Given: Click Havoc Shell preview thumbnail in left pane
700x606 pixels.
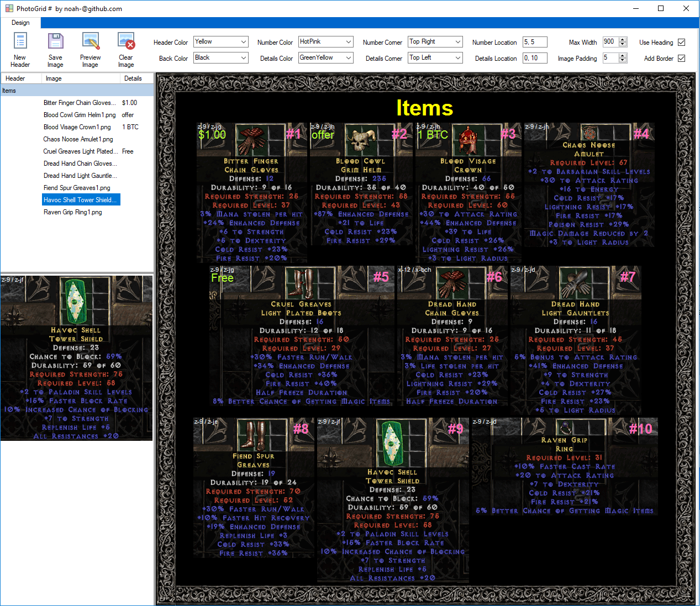Looking at the screenshot, I should pos(77,358).
